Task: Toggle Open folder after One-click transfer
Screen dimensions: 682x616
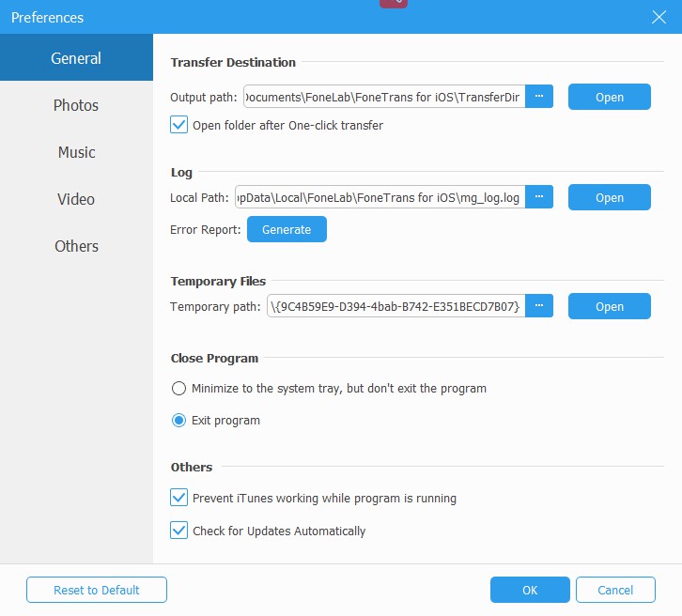Action: point(178,125)
